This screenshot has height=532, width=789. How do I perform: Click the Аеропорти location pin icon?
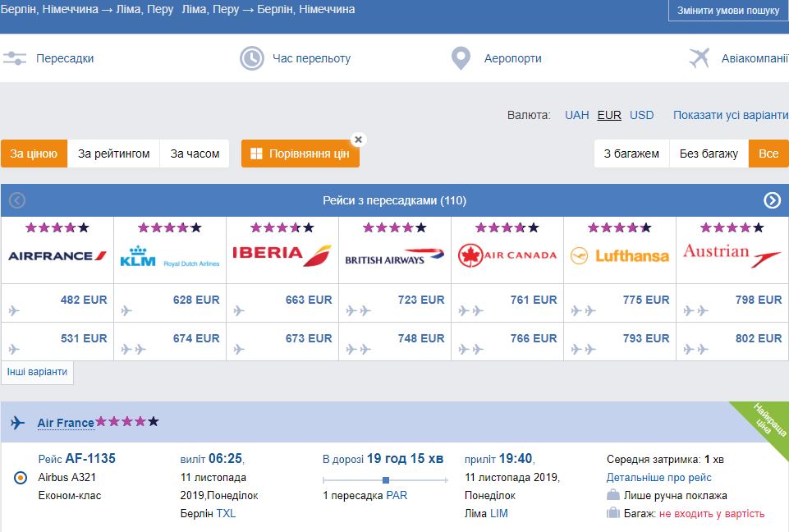pos(461,58)
